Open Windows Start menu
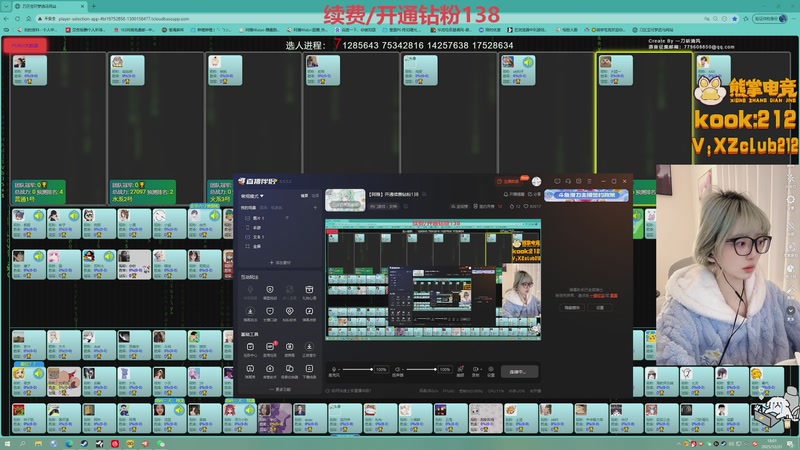Viewport: 800px width, 450px height. (7, 444)
